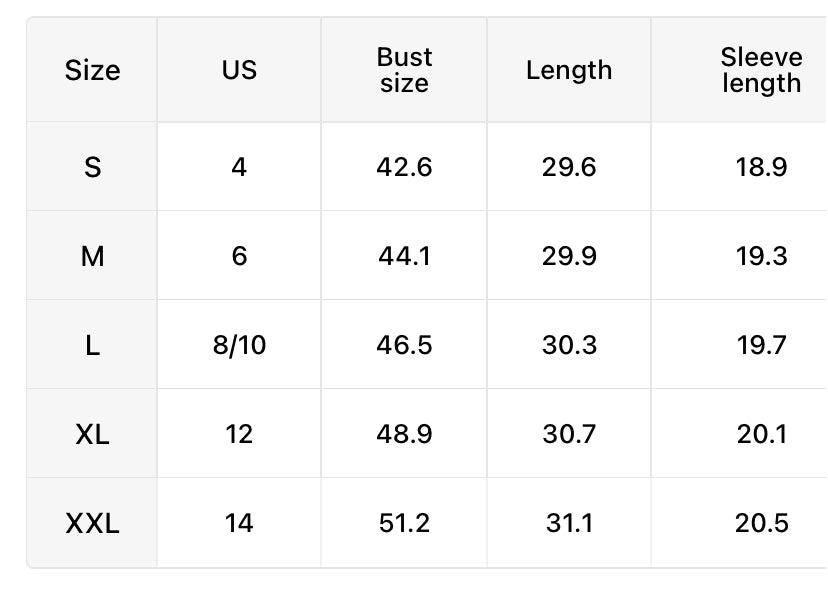Select the S size row label
This screenshot has width=828, height=590.
click(92, 167)
